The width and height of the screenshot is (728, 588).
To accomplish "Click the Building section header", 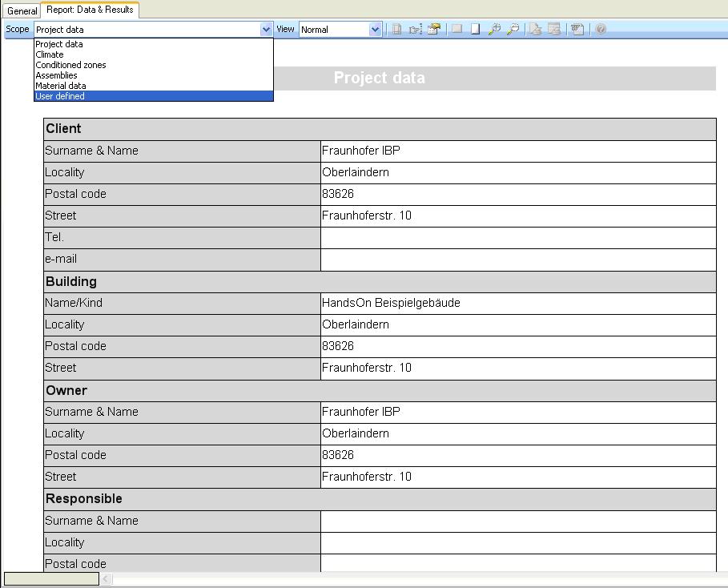I will [380, 282].
